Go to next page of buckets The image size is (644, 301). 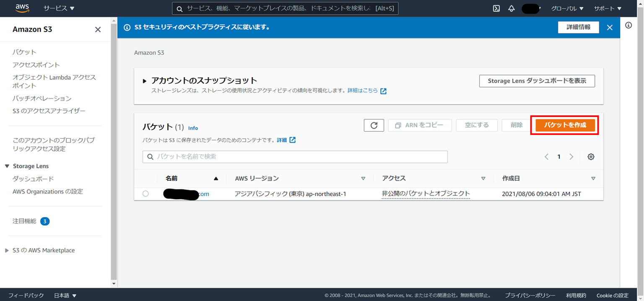pyautogui.click(x=571, y=157)
